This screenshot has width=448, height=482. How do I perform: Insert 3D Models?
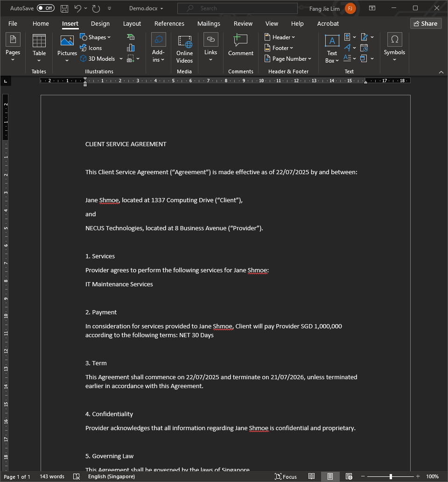[x=98, y=59]
